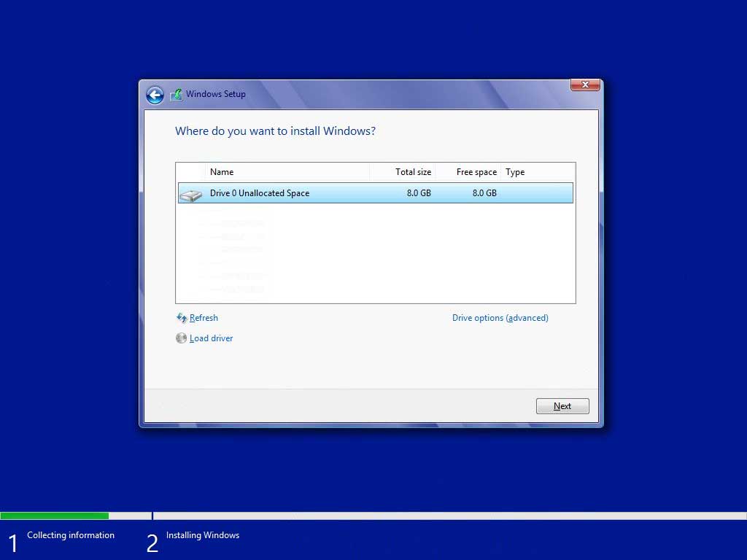Image resolution: width=747 pixels, height=560 pixels.
Task: Click the Free space column header
Action: click(x=468, y=172)
